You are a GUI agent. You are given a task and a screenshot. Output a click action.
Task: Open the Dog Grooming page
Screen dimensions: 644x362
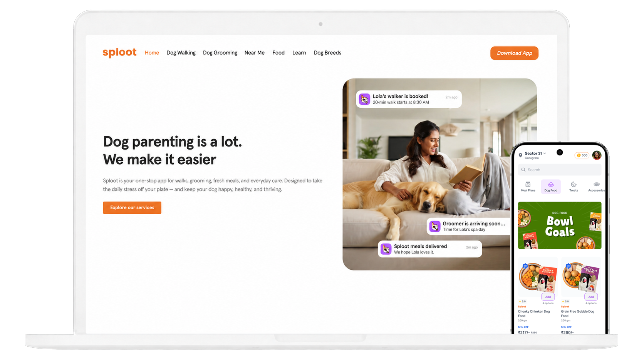coord(220,53)
